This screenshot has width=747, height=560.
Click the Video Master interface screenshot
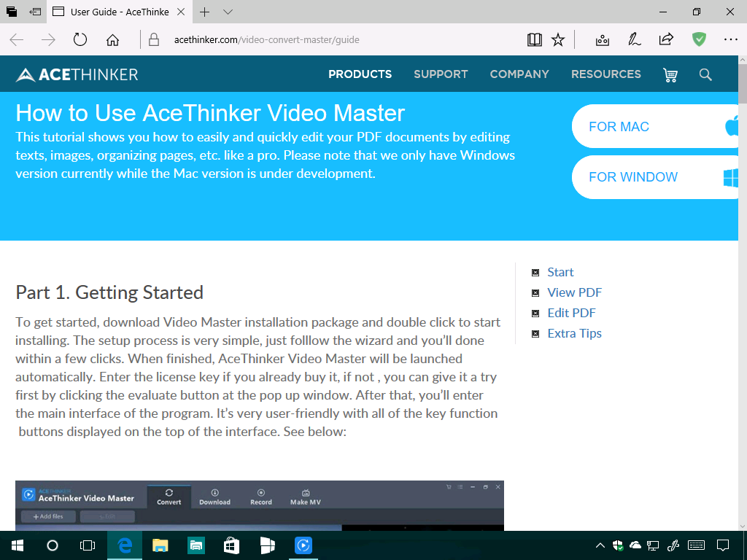point(260,506)
